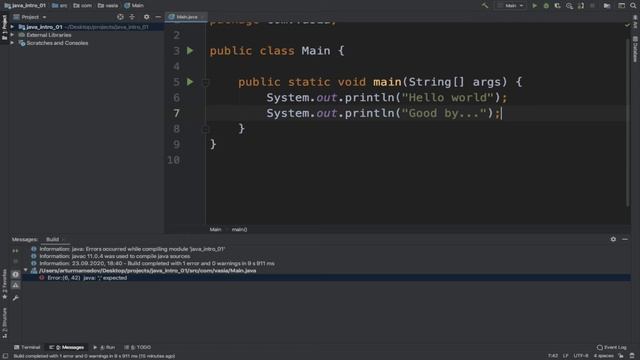Click the window layout icon beside search
Image resolution: width=640 pixels, height=360 pixels.
pos(621,6)
